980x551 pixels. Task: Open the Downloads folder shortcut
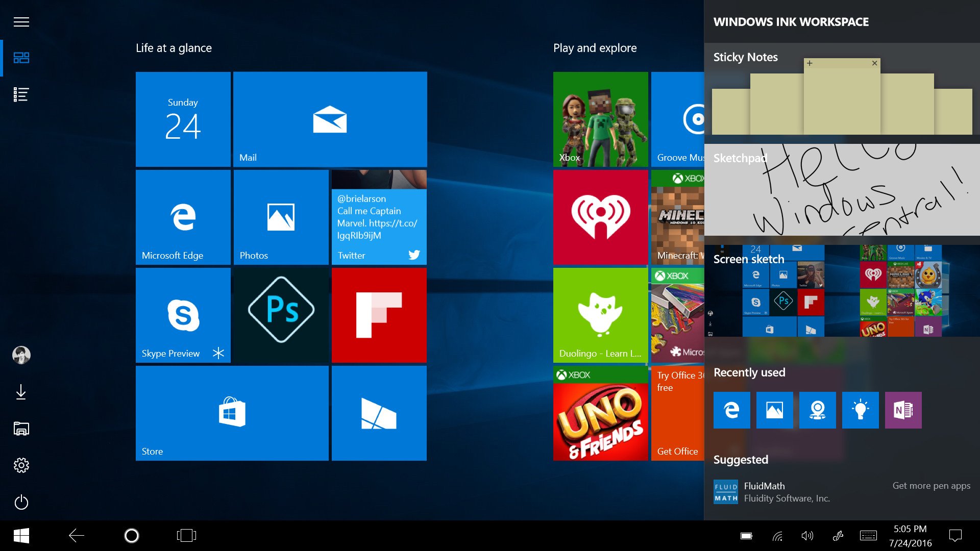click(x=21, y=392)
